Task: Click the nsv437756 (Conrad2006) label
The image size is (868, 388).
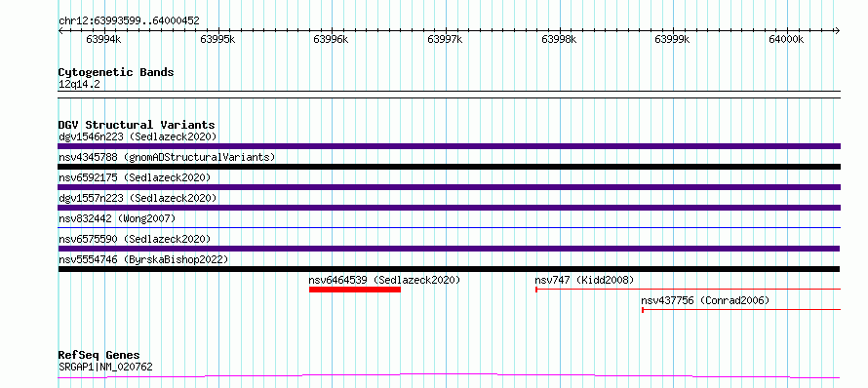Action: coord(705,300)
